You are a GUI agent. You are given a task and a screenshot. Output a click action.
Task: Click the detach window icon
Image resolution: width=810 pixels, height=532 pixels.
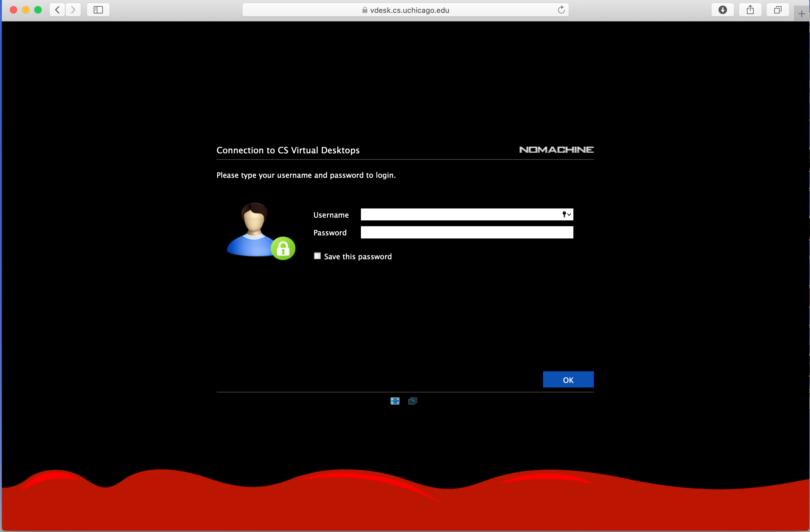[412, 401]
